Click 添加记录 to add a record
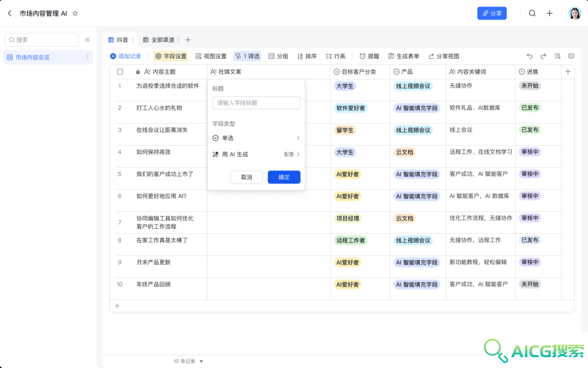Viewport: 588px width, 368px height. click(125, 56)
